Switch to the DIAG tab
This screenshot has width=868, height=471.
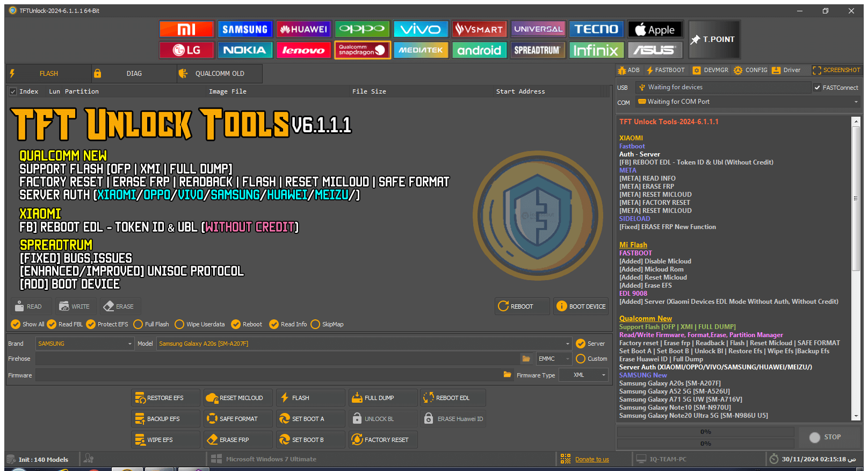coord(134,74)
